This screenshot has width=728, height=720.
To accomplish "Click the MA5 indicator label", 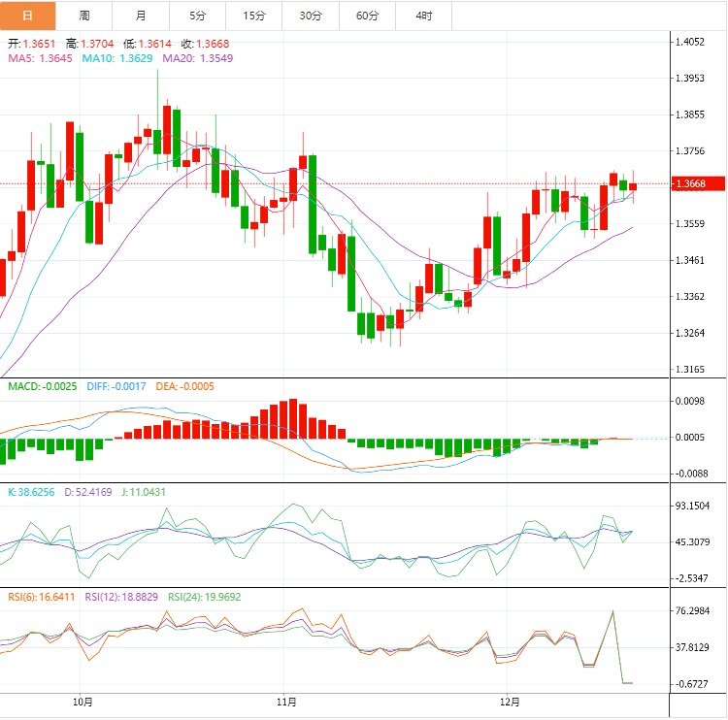I will pyautogui.click(x=40, y=58).
